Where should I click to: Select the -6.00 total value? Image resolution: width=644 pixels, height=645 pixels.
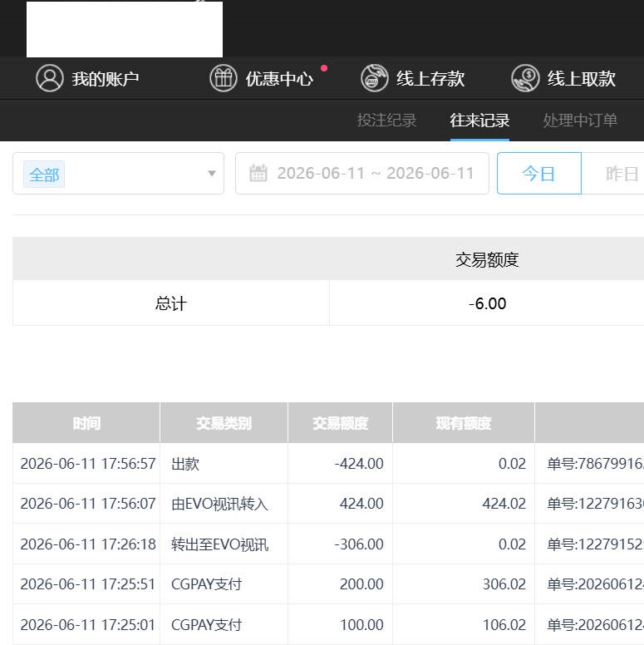(487, 303)
